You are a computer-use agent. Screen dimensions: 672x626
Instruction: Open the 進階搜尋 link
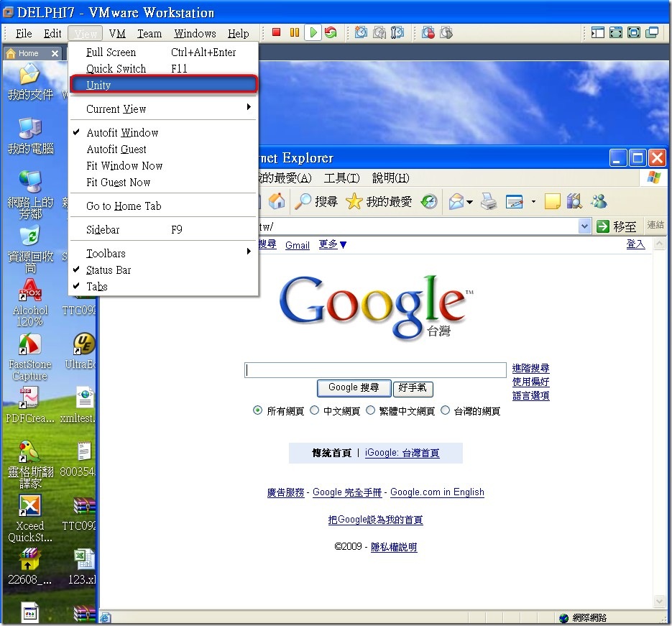click(x=530, y=368)
